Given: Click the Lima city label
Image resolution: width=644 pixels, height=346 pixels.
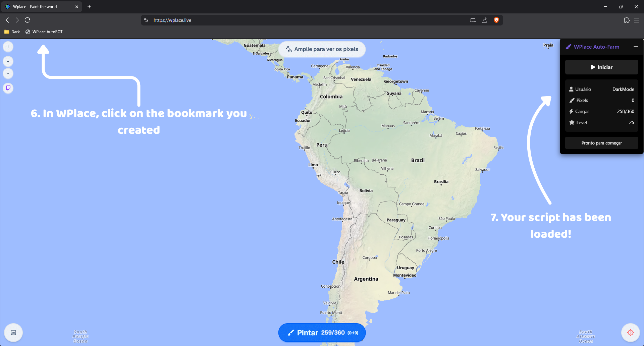Looking at the screenshot, I should pos(313,165).
